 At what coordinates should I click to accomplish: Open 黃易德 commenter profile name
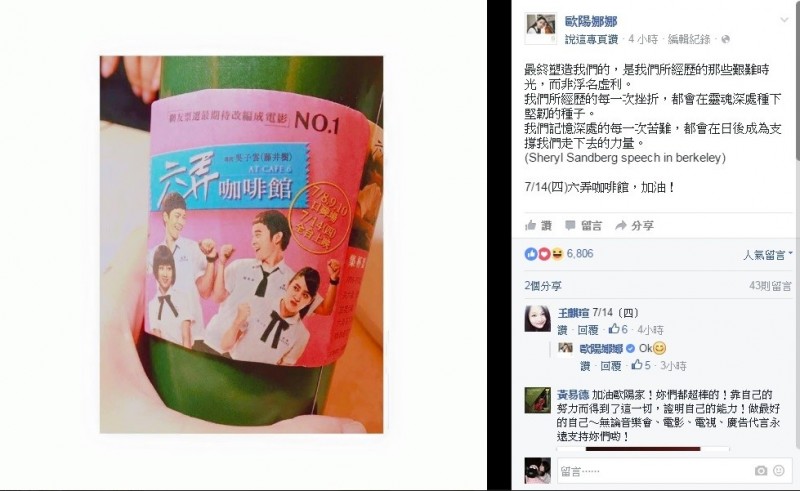point(572,395)
